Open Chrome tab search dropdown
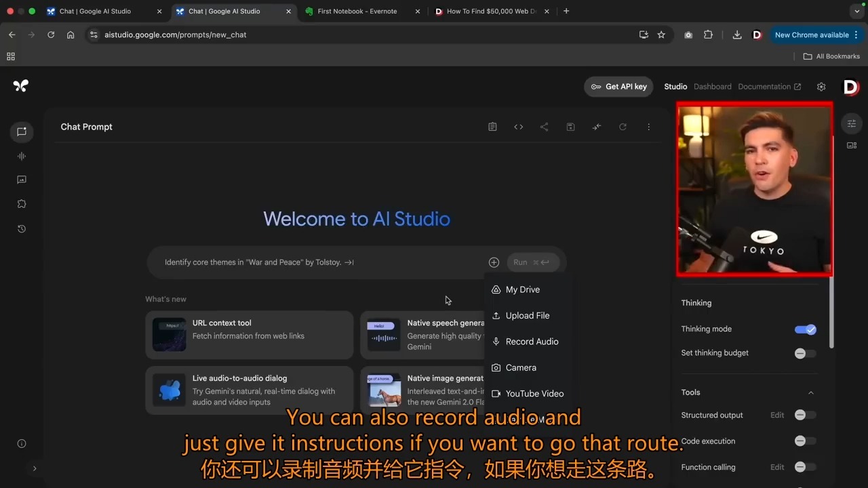Screen dimensions: 868x488 tap(856, 11)
